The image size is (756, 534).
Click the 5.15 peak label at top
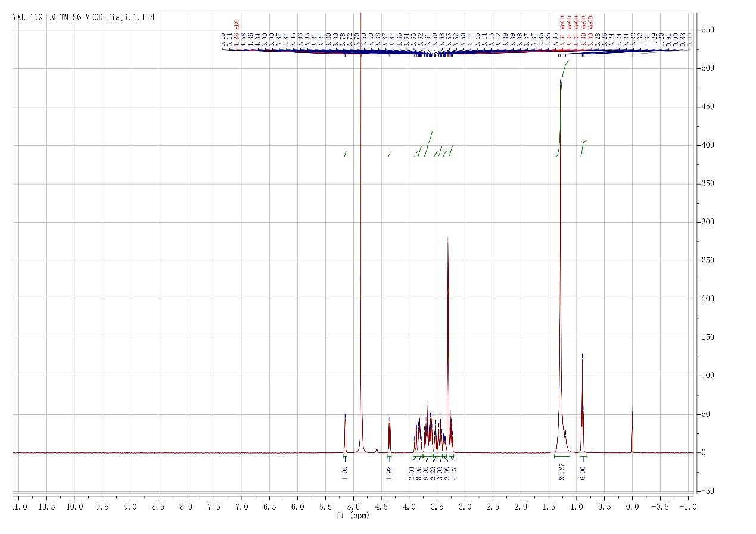pos(222,40)
